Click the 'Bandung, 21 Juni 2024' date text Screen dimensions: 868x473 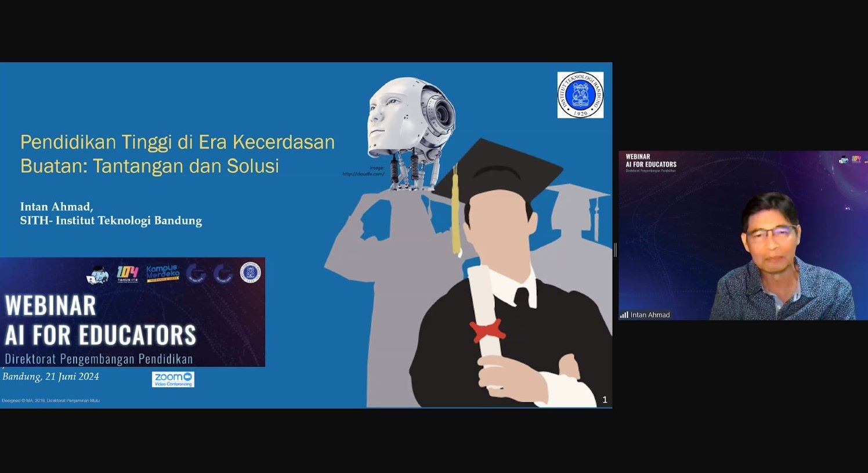(x=50, y=377)
